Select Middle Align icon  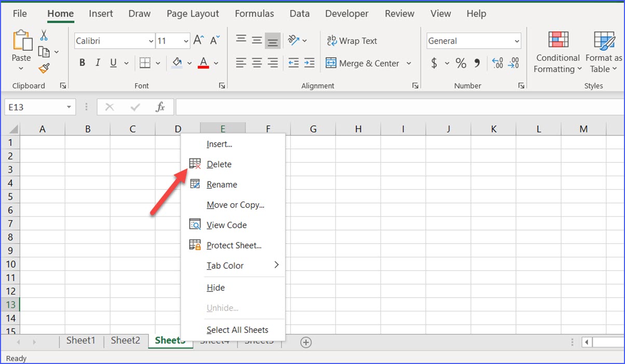[257, 40]
